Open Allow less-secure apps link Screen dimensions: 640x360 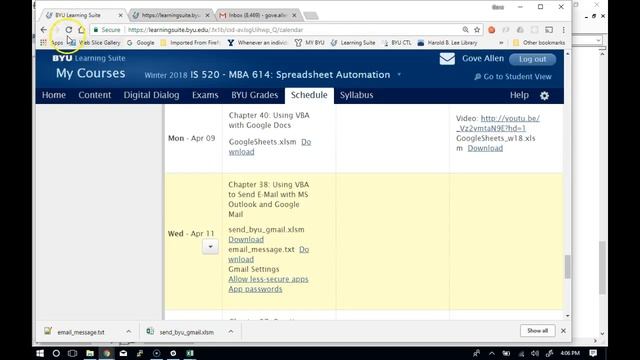pos(268,279)
